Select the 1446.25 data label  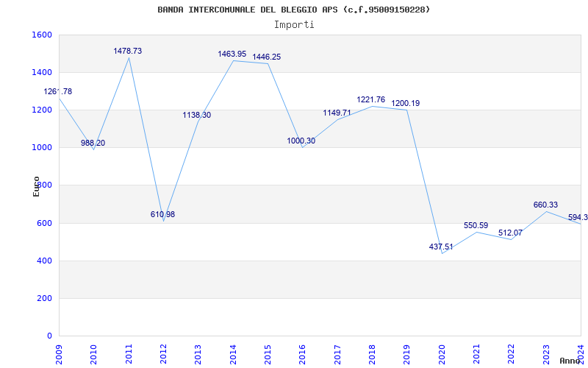point(267,57)
